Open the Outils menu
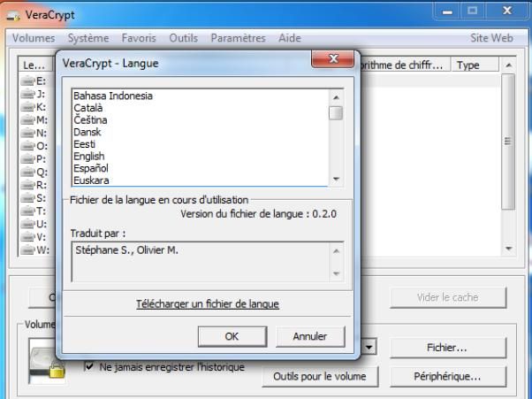 pos(183,38)
